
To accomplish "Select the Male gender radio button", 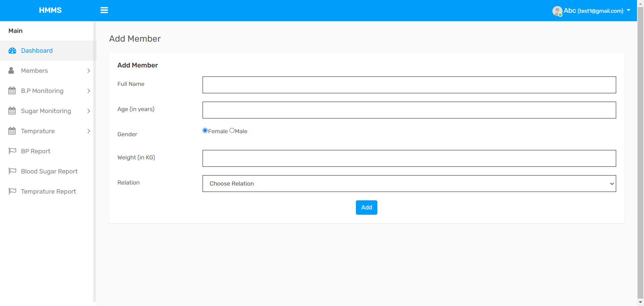I will pyautogui.click(x=232, y=130).
